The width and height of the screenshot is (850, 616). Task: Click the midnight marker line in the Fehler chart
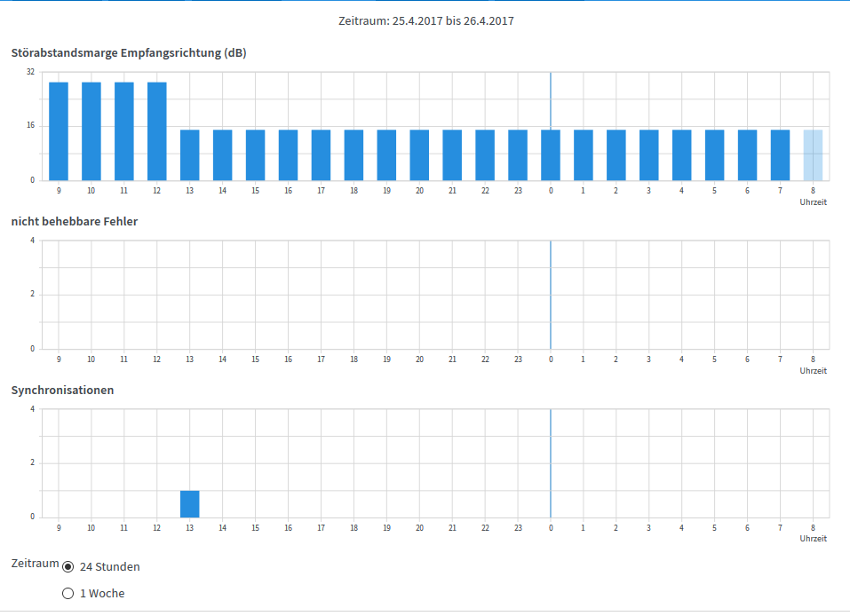[551, 295]
